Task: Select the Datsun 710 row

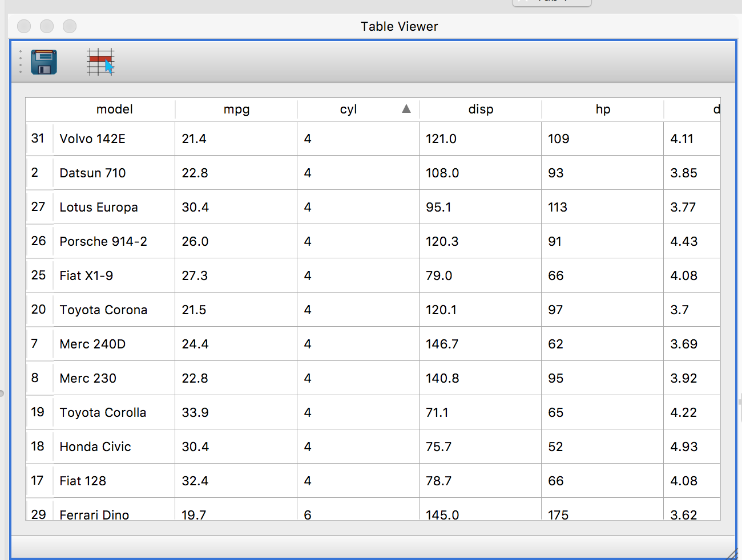Action: coord(92,173)
